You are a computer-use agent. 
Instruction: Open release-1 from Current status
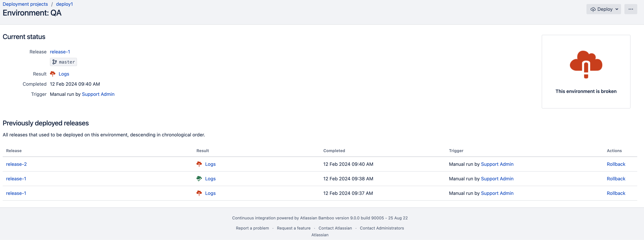pyautogui.click(x=60, y=52)
